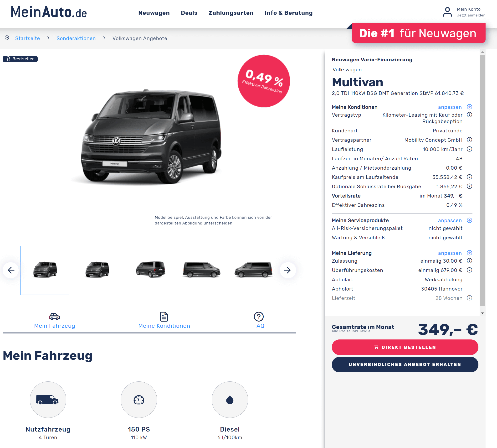Open the Mein Konto user icon
Screen dimensions: 497x448
point(447,12)
